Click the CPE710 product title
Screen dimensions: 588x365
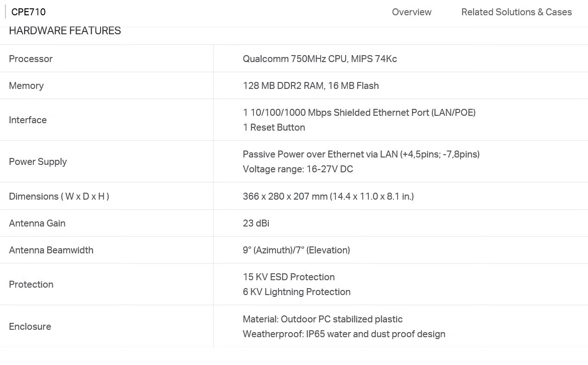[28, 12]
